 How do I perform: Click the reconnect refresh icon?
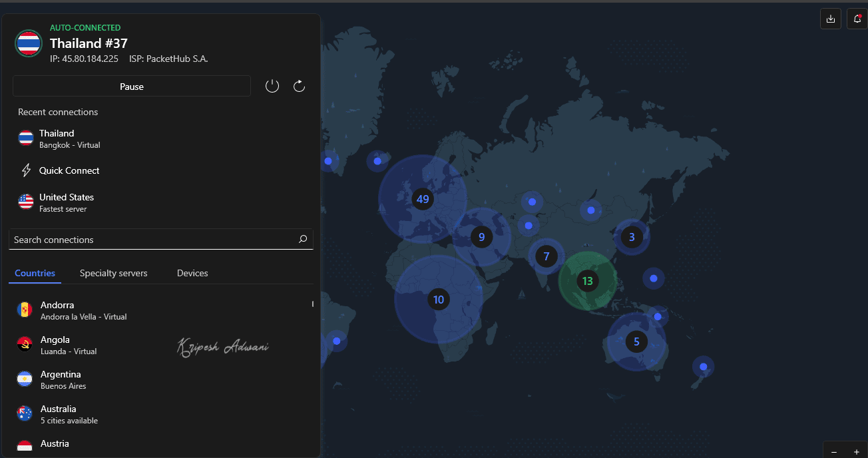(300, 86)
